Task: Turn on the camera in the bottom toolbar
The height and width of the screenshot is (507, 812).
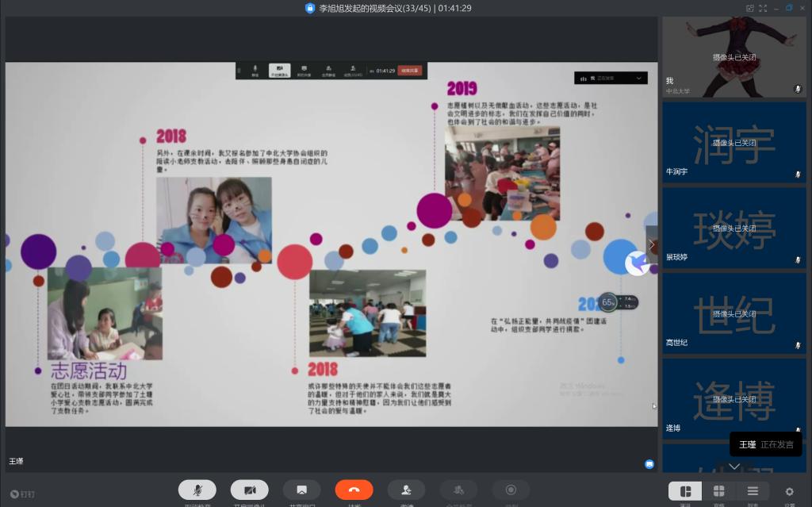Action: 249,490
